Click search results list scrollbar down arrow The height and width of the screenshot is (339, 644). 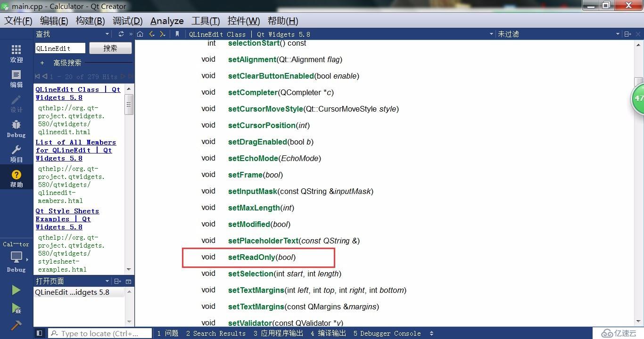click(x=129, y=270)
